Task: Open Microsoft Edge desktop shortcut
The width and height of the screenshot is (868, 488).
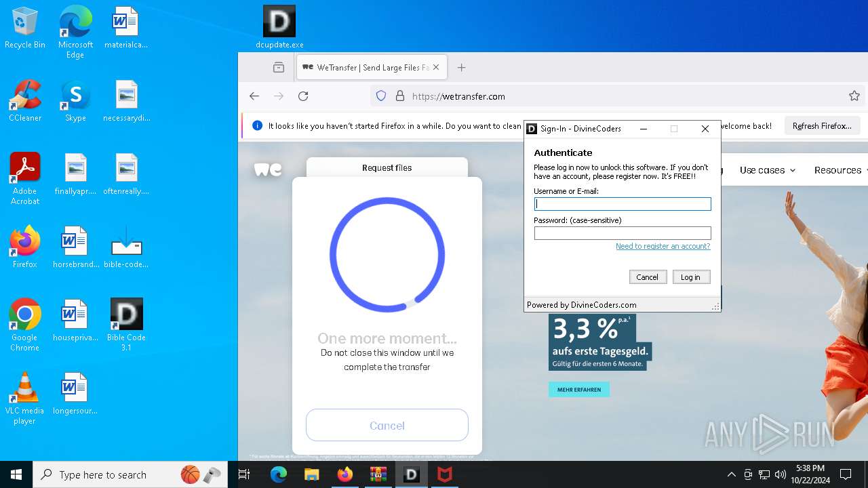Action: pyautogui.click(x=75, y=33)
